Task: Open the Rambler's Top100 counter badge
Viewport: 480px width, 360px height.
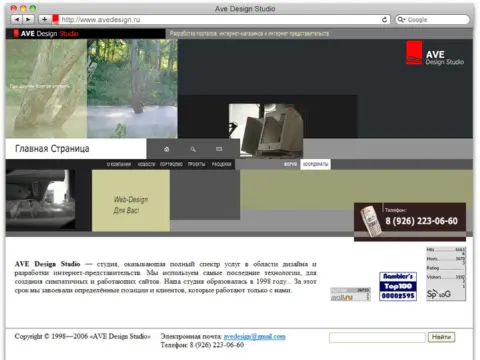Action: (398, 286)
